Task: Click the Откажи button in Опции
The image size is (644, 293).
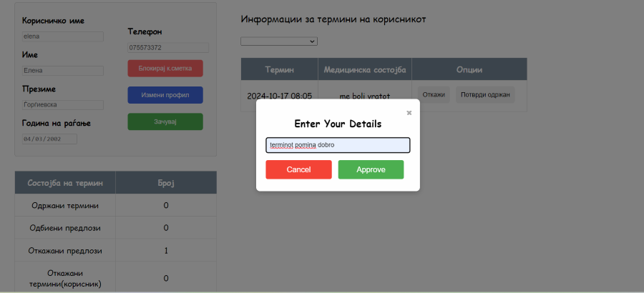Action: click(x=434, y=95)
